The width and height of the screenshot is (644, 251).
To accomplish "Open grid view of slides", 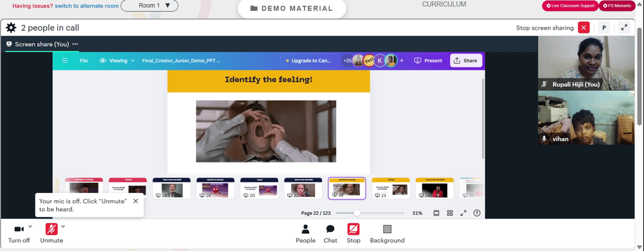I will click(450, 213).
